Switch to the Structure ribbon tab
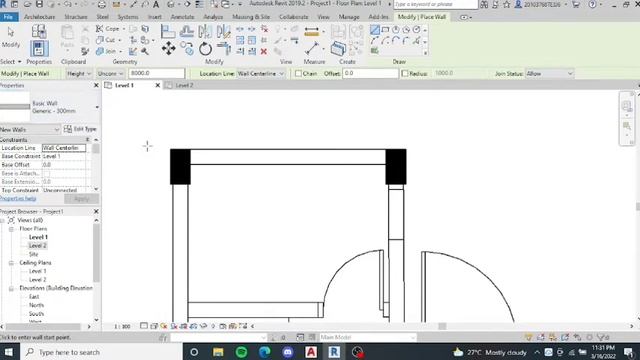640x360 pixels. coord(76,17)
